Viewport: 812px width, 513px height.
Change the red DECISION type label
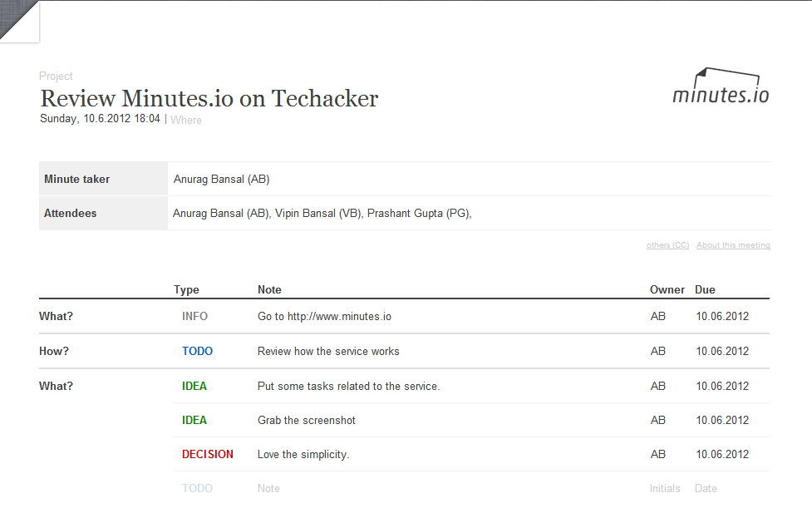pyautogui.click(x=208, y=454)
